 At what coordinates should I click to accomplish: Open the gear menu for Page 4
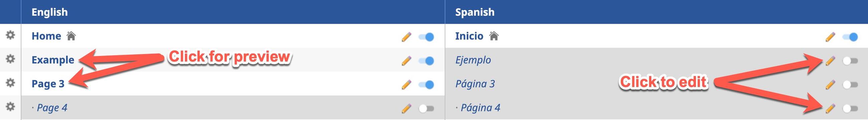point(10,107)
